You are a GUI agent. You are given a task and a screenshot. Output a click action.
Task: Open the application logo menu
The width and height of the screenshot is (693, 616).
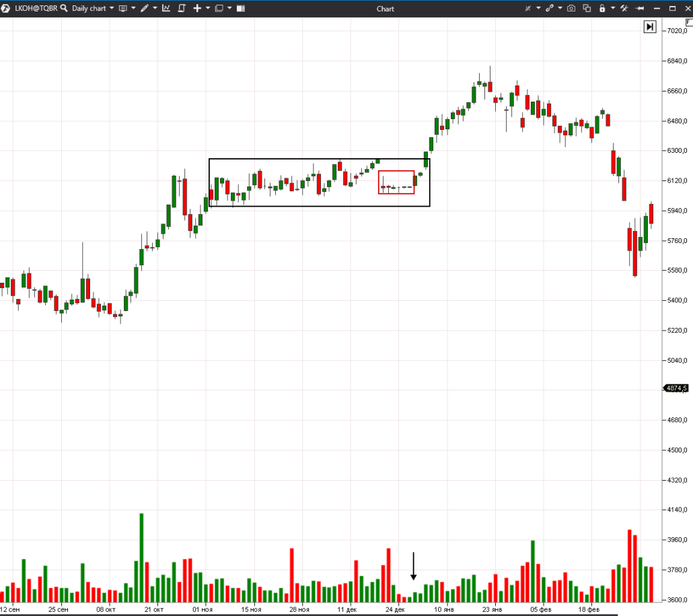(x=6, y=9)
